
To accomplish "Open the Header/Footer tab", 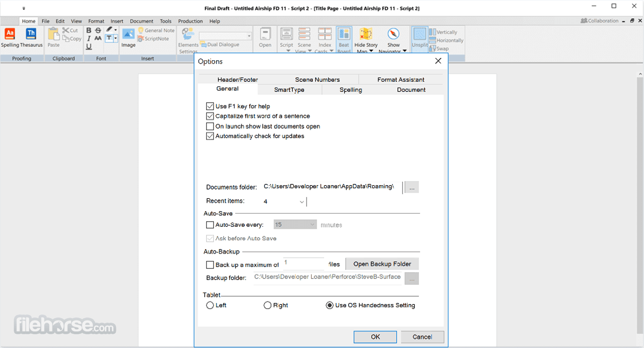I will click(x=238, y=80).
